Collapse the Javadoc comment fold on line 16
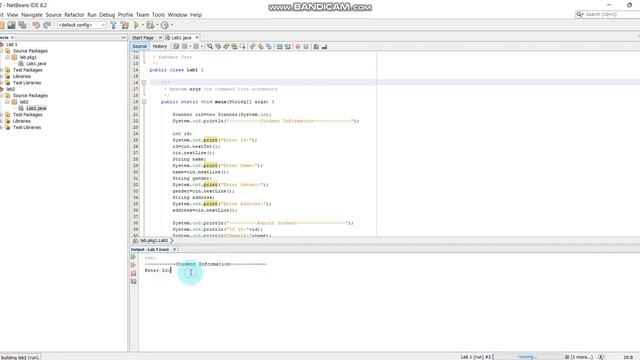 (144, 82)
